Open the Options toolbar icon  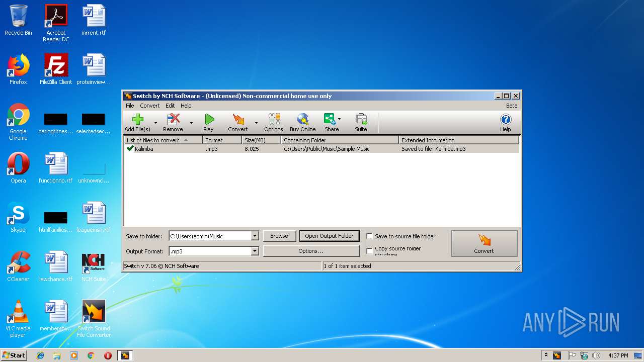tap(274, 123)
